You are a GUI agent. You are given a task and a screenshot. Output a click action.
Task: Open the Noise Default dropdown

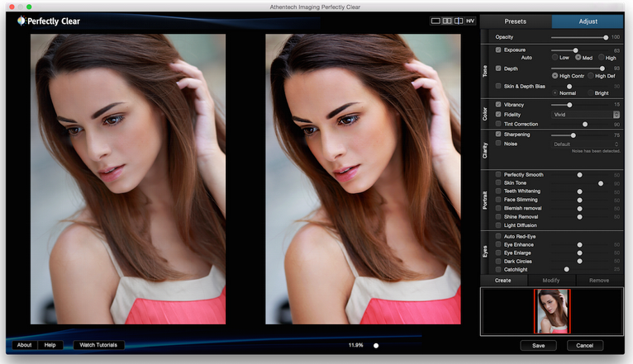pos(586,144)
